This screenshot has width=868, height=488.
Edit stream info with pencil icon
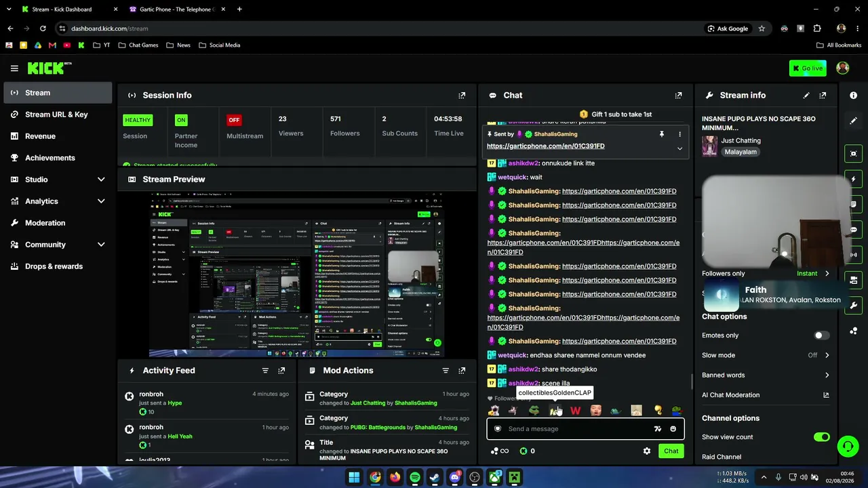pos(806,96)
